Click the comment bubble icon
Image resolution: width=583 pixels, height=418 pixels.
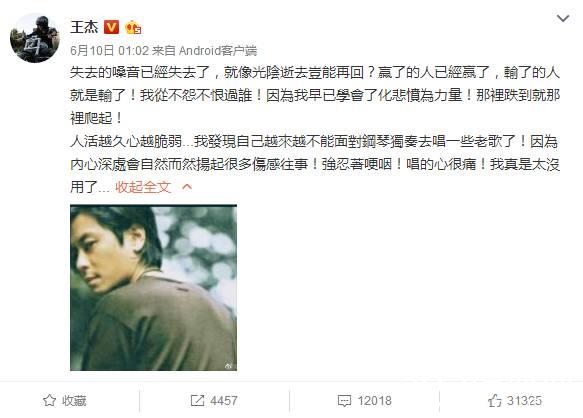344,401
